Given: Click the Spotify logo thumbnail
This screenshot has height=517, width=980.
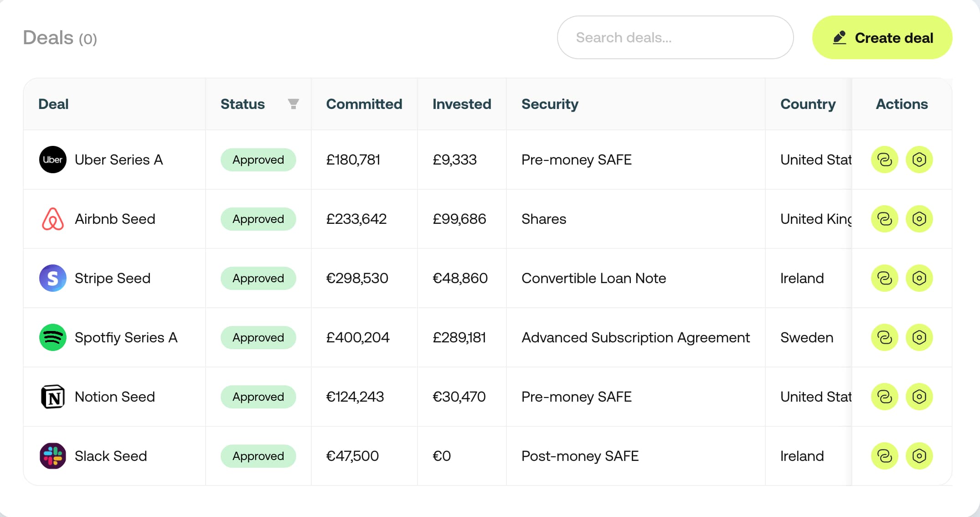Looking at the screenshot, I should 53,337.
